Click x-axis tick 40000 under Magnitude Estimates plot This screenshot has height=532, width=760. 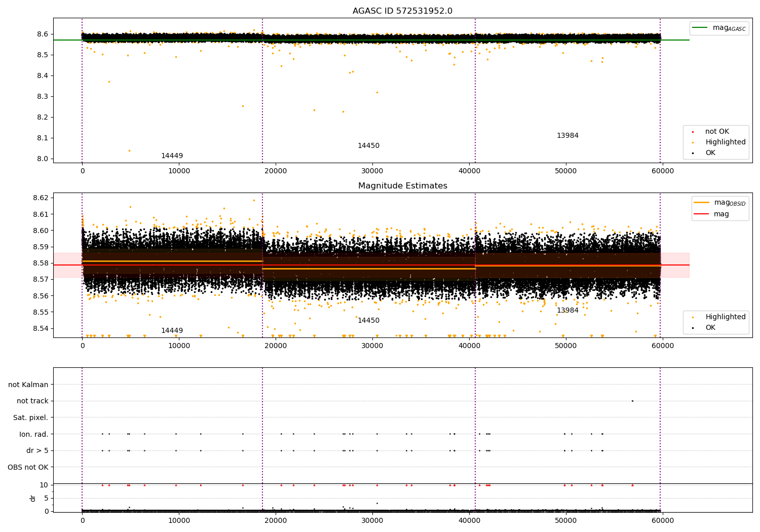469,346
